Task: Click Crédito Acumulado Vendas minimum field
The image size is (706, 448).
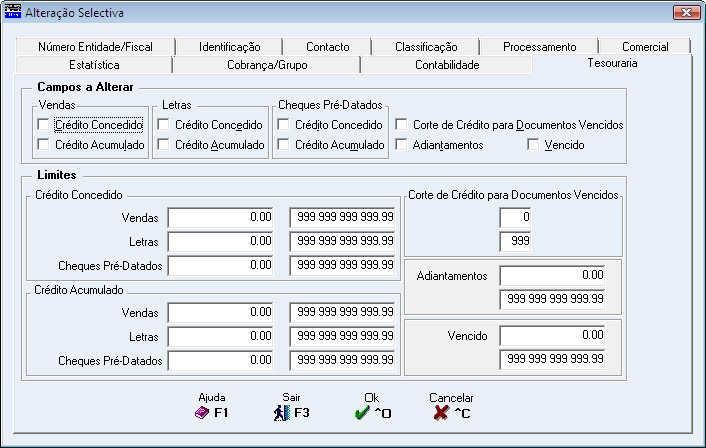Action: 220,312
